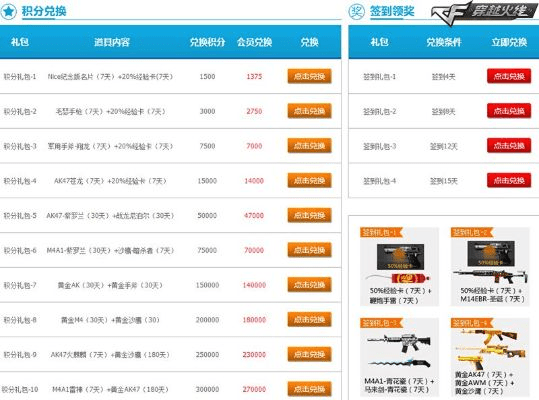Screen dimensions: 539x400
Task: Select member price 180000
Action: 254,320
